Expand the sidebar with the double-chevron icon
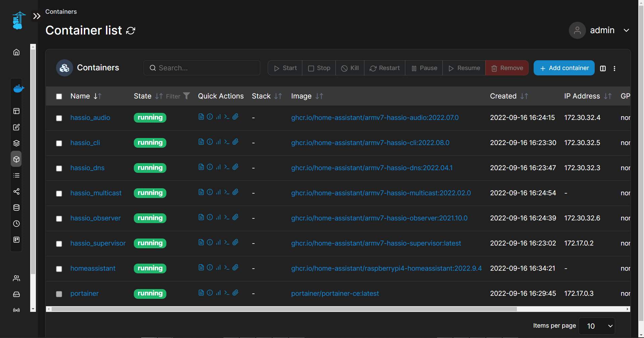Screen dimensions: 644x338 tap(37, 16)
